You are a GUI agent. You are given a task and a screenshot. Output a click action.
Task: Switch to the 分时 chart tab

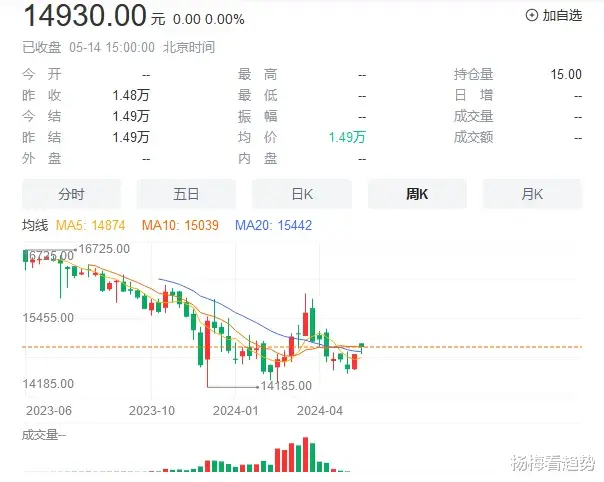point(71,194)
